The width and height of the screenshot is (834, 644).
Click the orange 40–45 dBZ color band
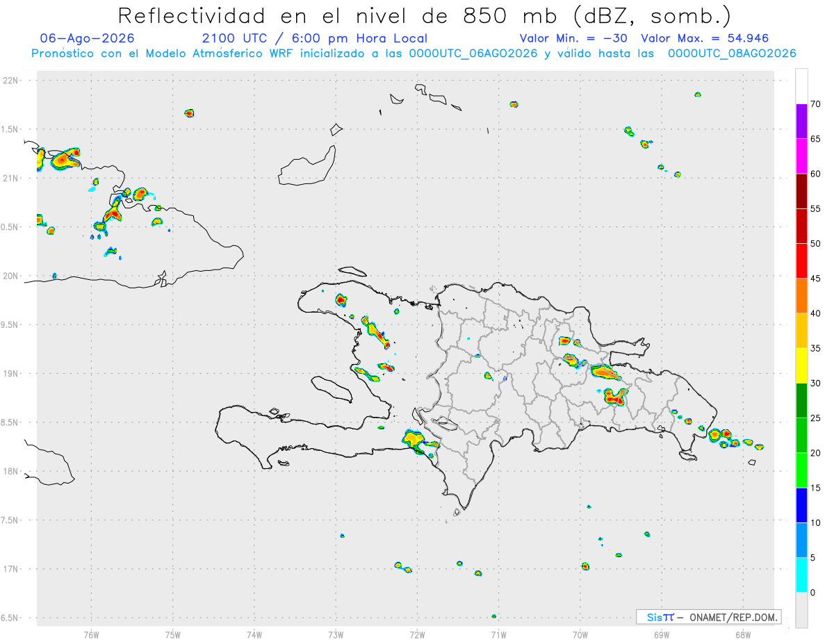tap(801, 296)
